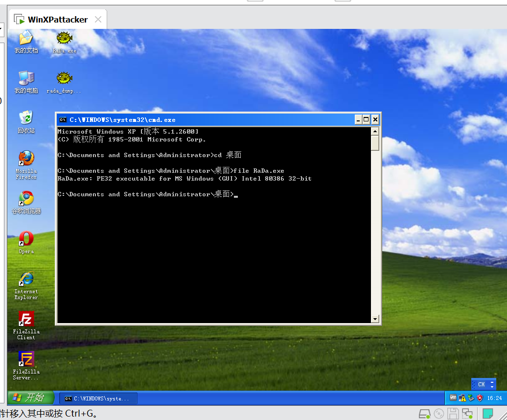Close the cmd.exe window

click(375, 119)
